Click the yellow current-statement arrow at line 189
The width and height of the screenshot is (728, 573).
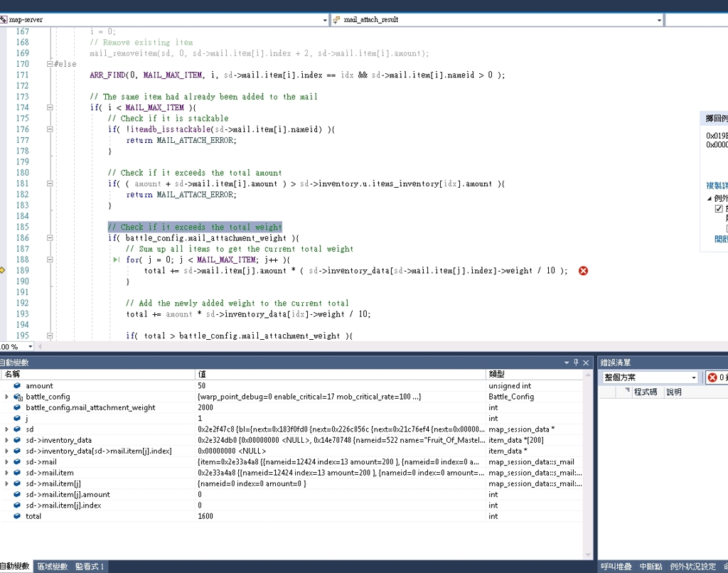click(x=2, y=270)
